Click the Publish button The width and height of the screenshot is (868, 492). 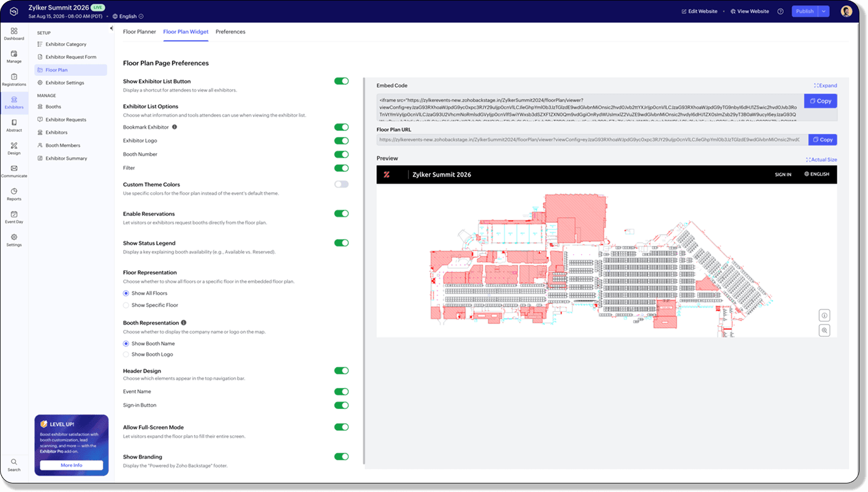coord(805,11)
